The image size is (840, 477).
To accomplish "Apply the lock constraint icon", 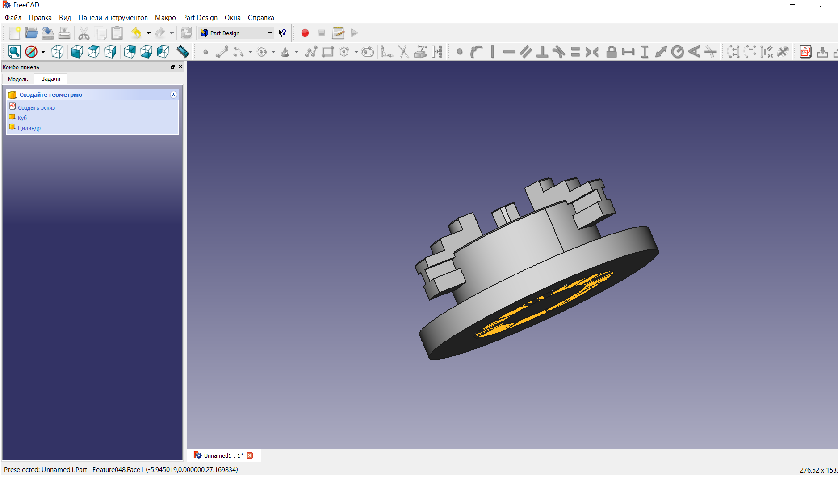I will point(611,51).
